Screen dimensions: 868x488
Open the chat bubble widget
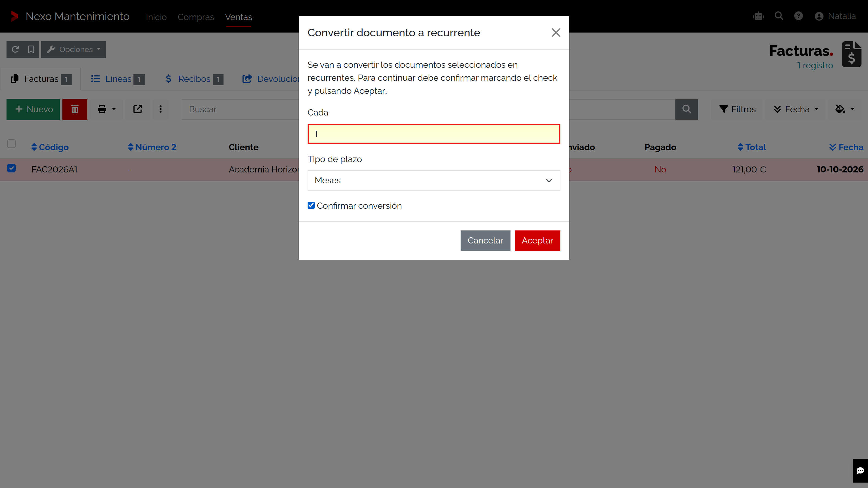pyautogui.click(x=860, y=470)
